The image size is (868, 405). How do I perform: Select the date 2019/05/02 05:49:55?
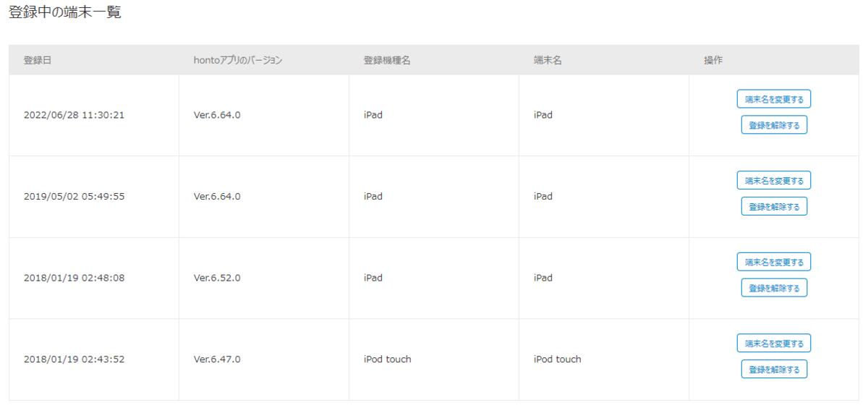(74, 196)
